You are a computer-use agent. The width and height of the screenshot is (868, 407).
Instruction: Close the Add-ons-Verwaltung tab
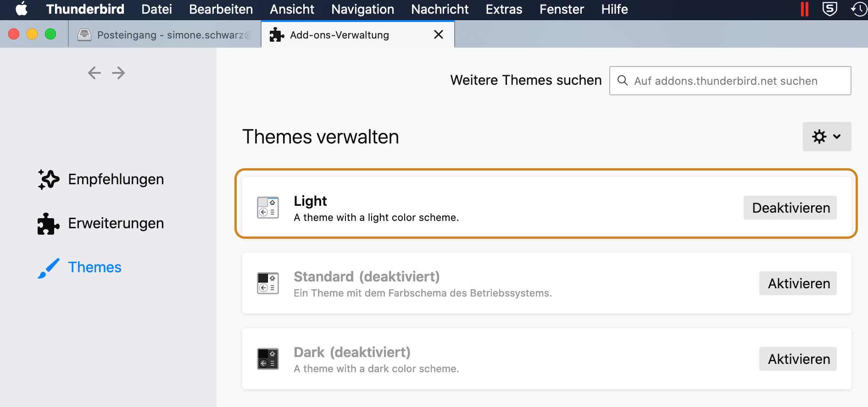click(x=439, y=34)
